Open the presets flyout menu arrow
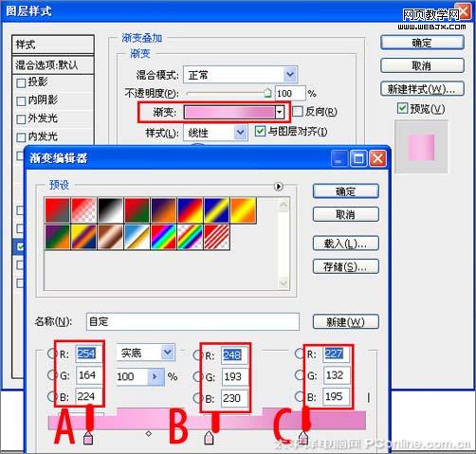Image resolution: width=476 pixels, height=454 pixels. (x=279, y=187)
